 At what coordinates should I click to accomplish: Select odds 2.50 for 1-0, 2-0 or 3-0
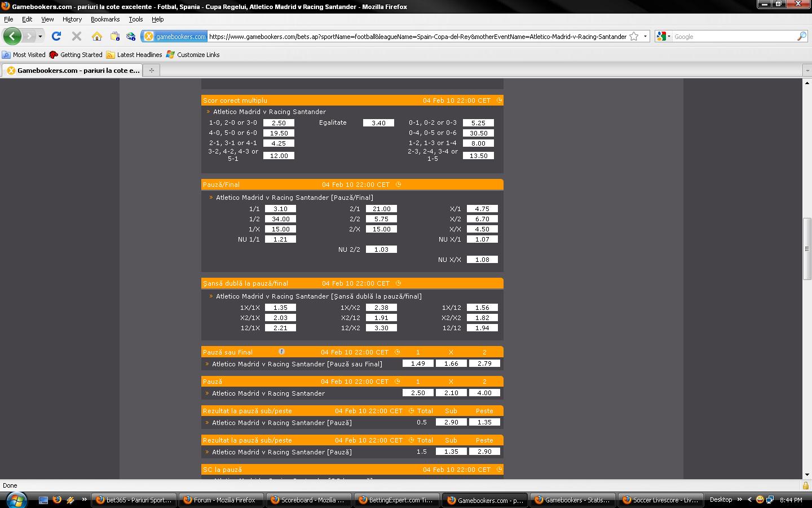click(x=279, y=122)
